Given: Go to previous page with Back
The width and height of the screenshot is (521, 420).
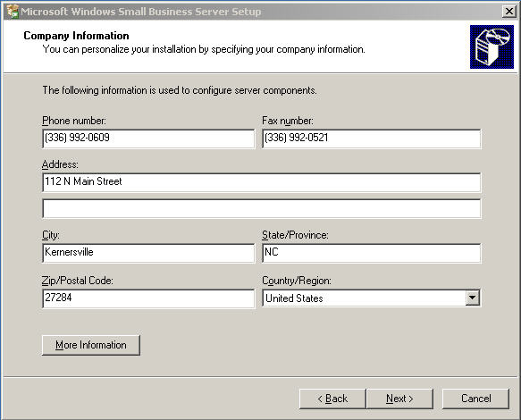Looking at the screenshot, I should point(332,399).
